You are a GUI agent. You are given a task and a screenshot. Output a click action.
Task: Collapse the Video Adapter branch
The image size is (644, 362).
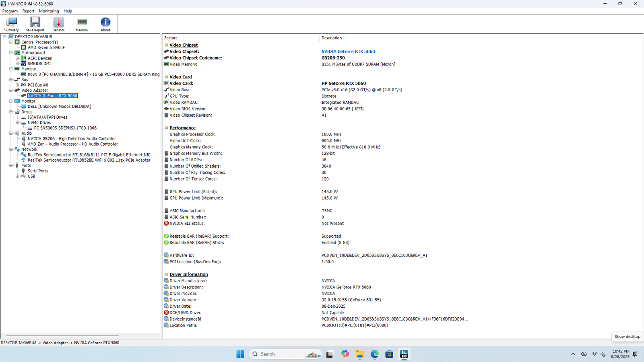(x=11, y=90)
